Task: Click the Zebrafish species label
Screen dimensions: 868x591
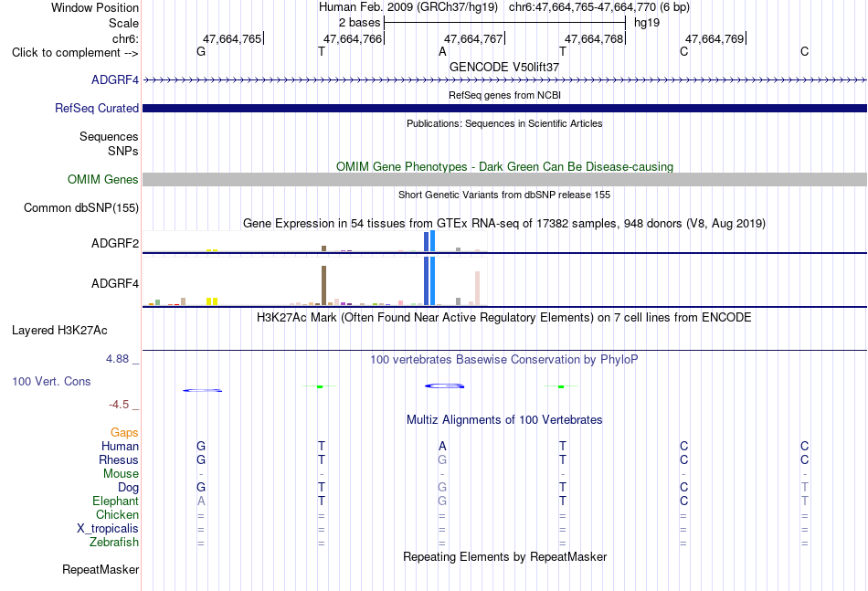Action: click(114, 543)
